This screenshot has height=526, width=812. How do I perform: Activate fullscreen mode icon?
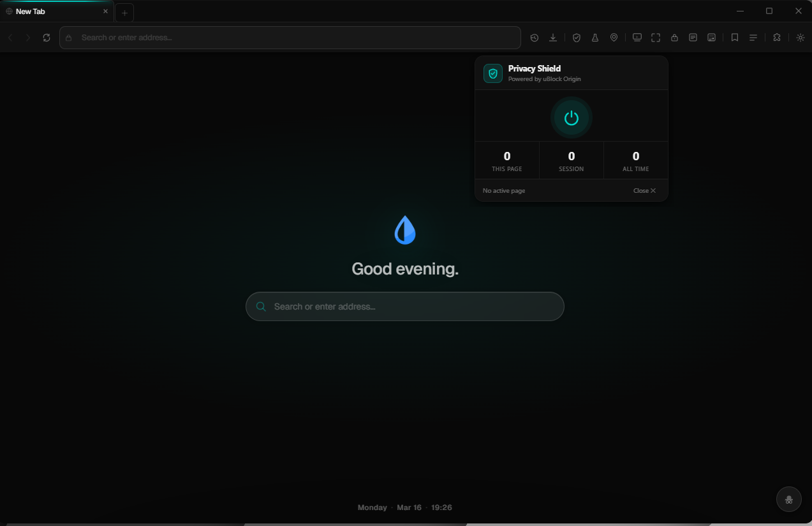click(x=655, y=37)
